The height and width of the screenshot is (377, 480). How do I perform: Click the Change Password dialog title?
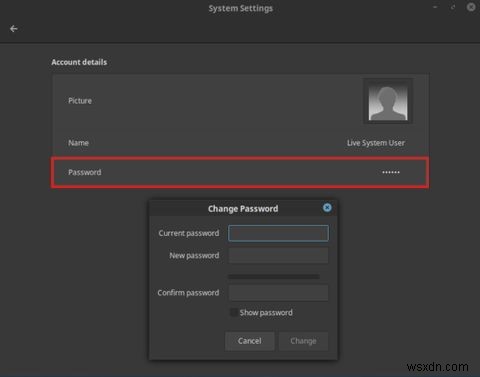click(243, 209)
